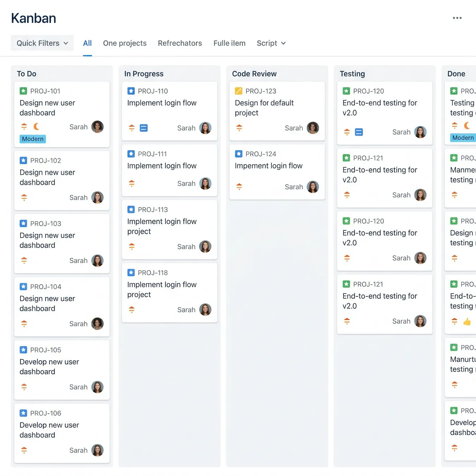Switch to the One projects tab

(125, 43)
